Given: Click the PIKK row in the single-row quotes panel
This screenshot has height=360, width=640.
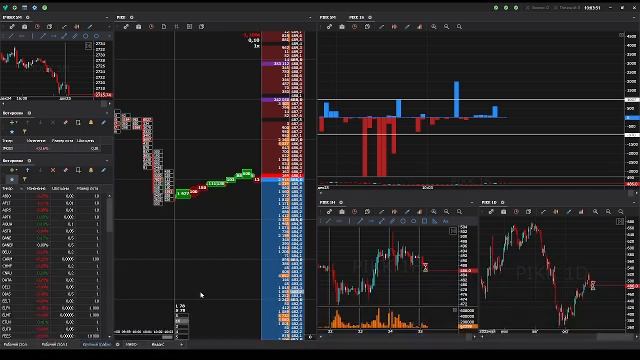Looking at the screenshot, I should click(51, 149).
